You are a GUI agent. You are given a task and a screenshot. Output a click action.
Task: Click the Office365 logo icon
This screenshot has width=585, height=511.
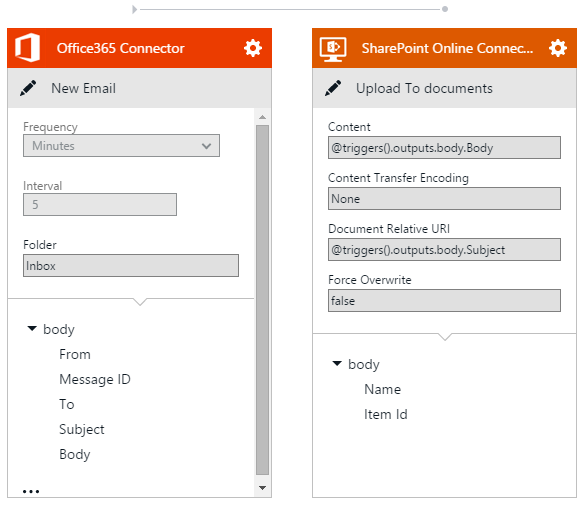(28, 48)
